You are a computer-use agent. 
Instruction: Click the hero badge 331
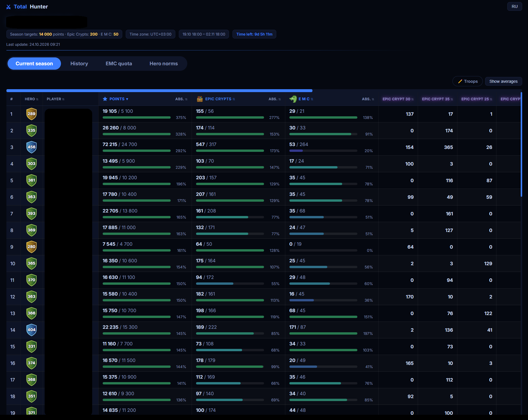click(32, 346)
